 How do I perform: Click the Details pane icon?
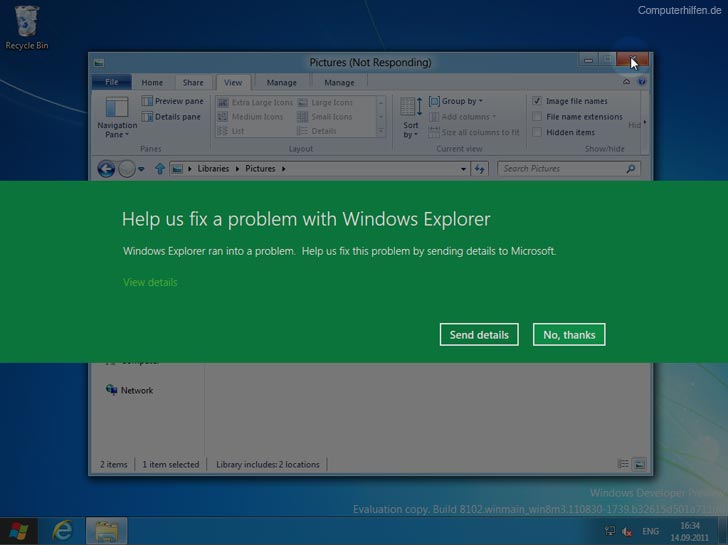pyautogui.click(x=147, y=117)
